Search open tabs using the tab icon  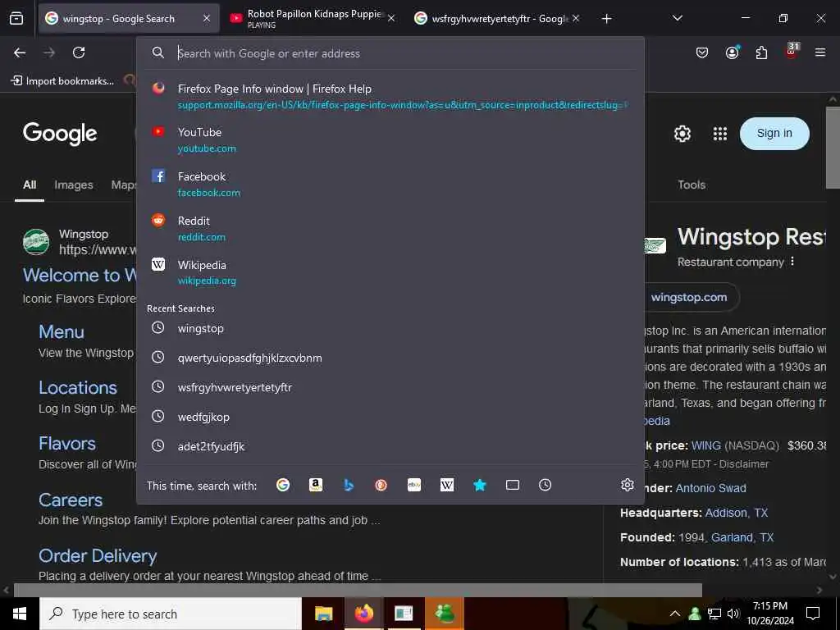point(512,486)
